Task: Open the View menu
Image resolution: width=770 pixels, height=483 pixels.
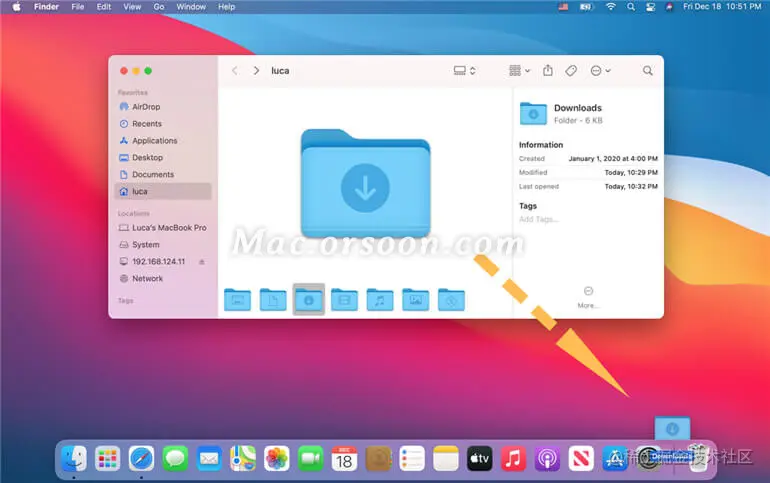Action: click(132, 7)
